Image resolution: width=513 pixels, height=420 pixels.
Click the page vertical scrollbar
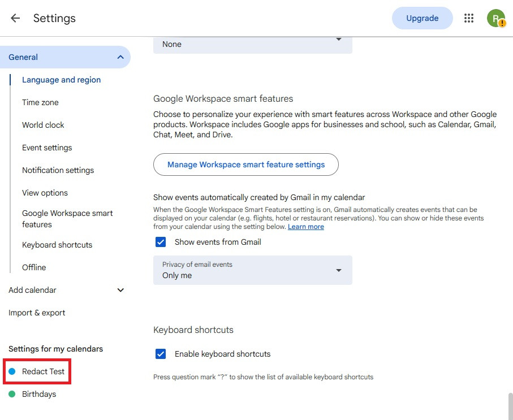tap(510, 406)
